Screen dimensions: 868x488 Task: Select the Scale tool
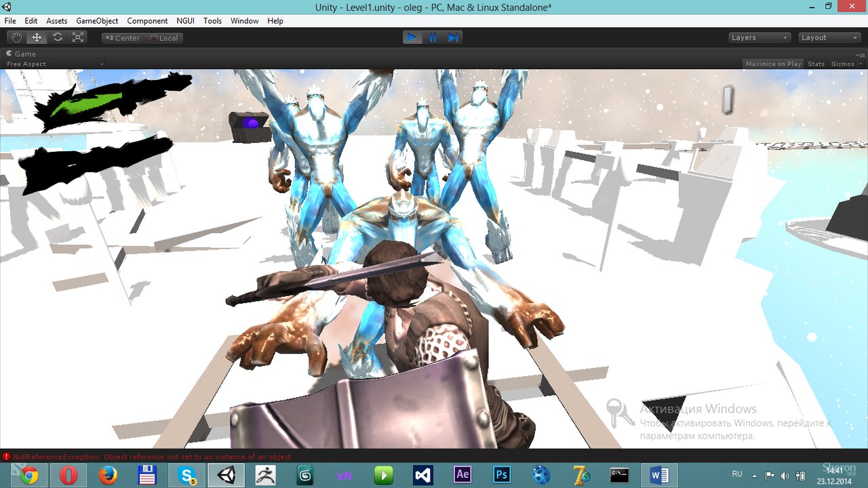pos(78,38)
